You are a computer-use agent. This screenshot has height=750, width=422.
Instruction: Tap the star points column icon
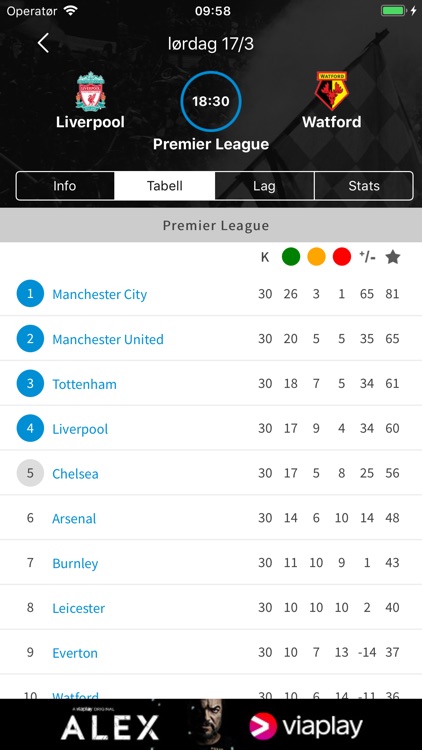[x=393, y=257]
